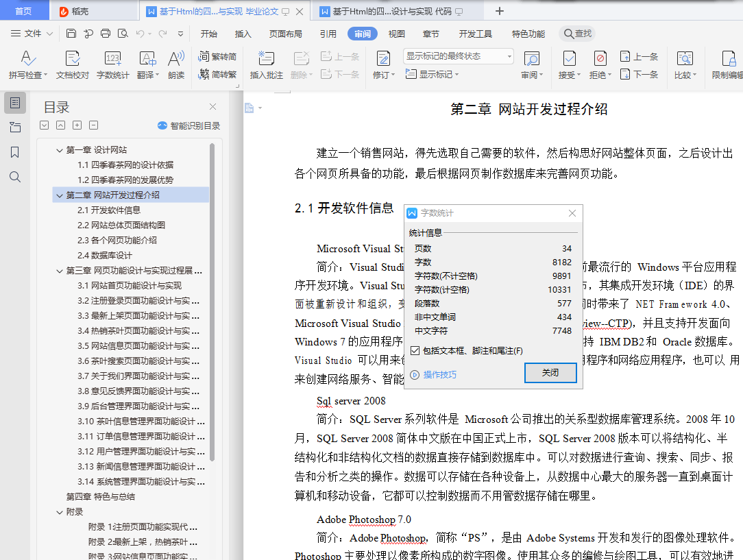Image resolution: width=743 pixels, height=560 pixels.
Task: Open a new document tab with plus
Action: click(x=500, y=11)
